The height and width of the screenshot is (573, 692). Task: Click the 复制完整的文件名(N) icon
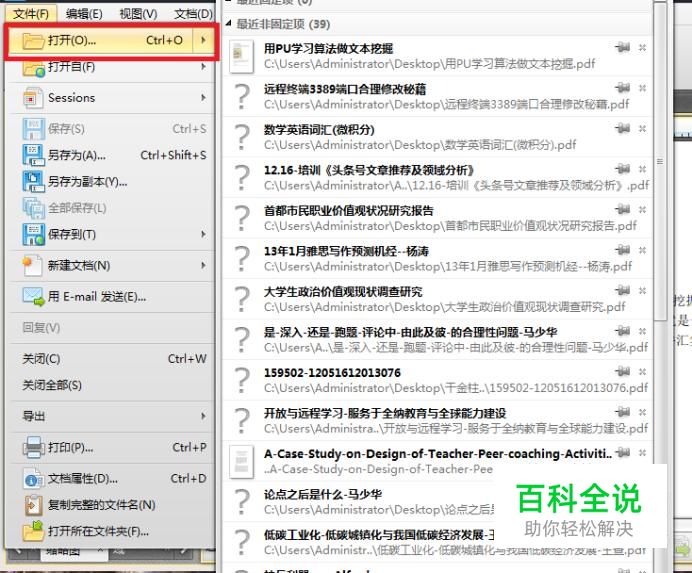coord(34,505)
